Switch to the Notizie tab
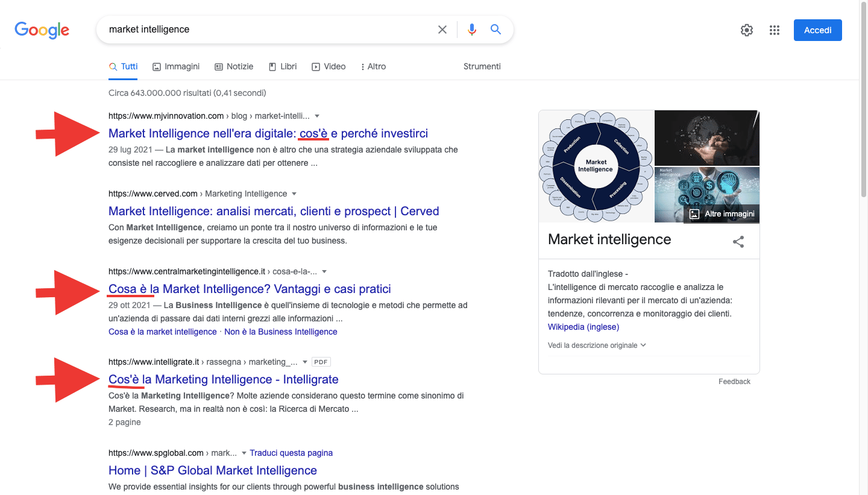The width and height of the screenshot is (868, 495). (x=234, y=66)
